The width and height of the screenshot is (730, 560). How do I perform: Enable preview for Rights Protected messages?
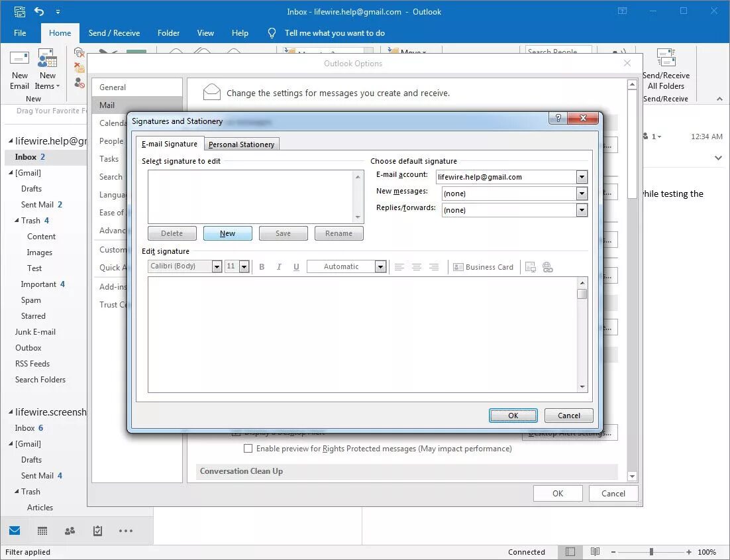pyautogui.click(x=248, y=449)
